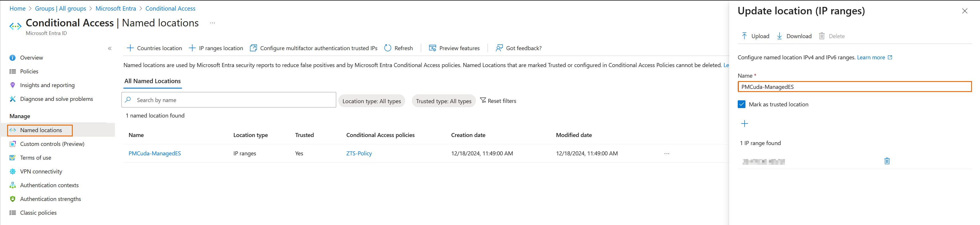This screenshot has height=225, width=980.
Task: Sort by Trusted column header
Action: pos(304,135)
